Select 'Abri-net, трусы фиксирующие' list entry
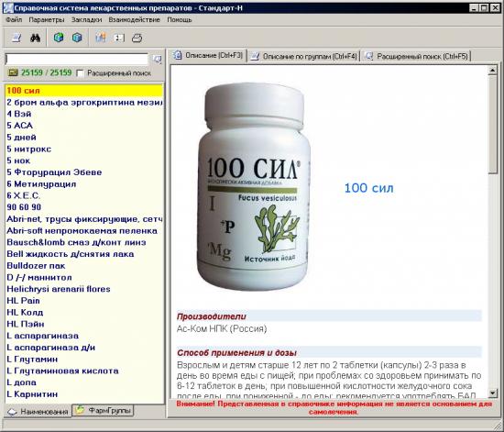The image size is (504, 432). point(84,219)
